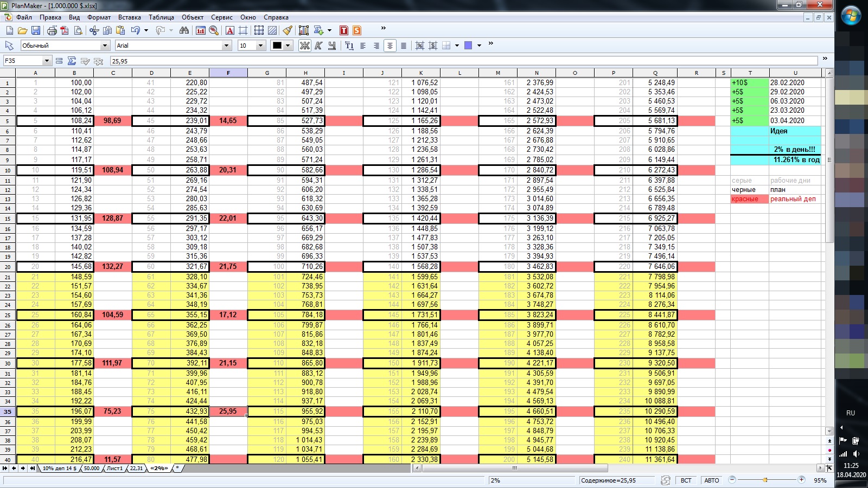868x488 pixels.
Task: Open Find with the binoculars icon
Action: click(184, 30)
